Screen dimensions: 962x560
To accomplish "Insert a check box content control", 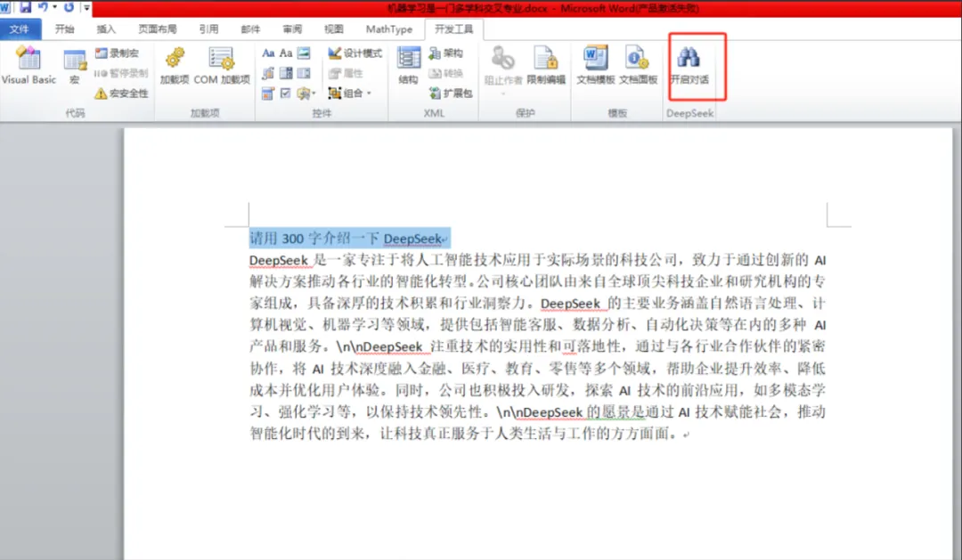I will [286, 93].
